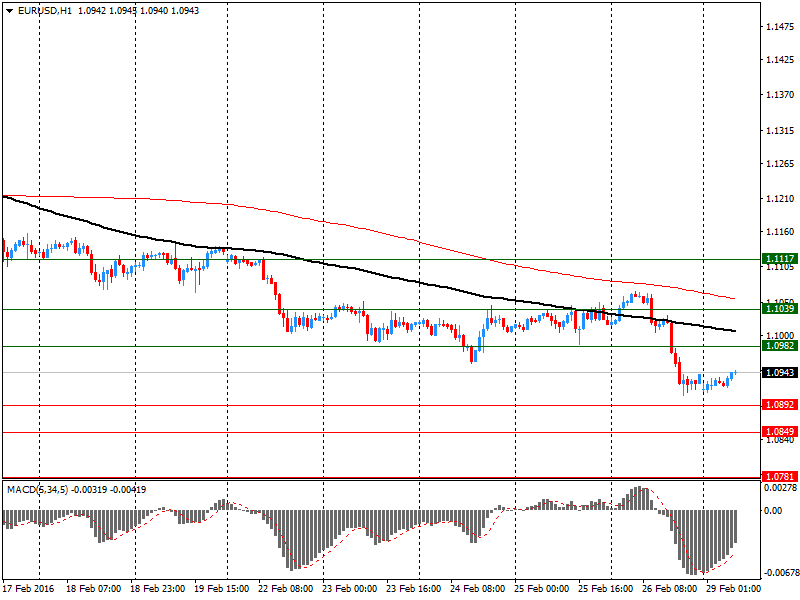Click the MACD zero level label 0.00

click(x=773, y=511)
